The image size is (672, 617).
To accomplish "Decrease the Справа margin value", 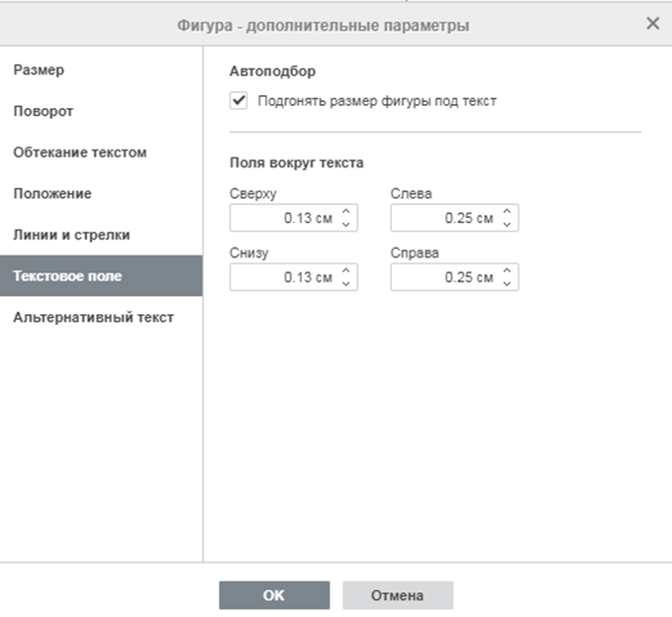I will coord(507,283).
